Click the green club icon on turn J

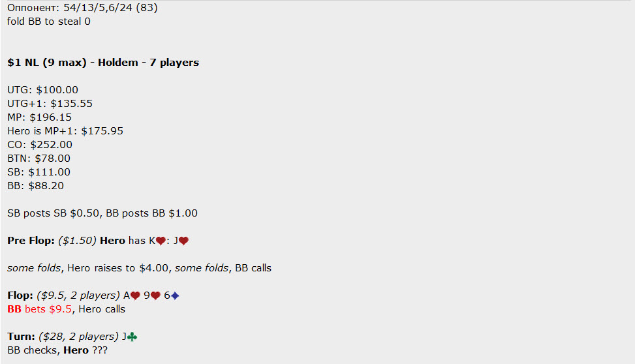pyautogui.click(x=132, y=337)
